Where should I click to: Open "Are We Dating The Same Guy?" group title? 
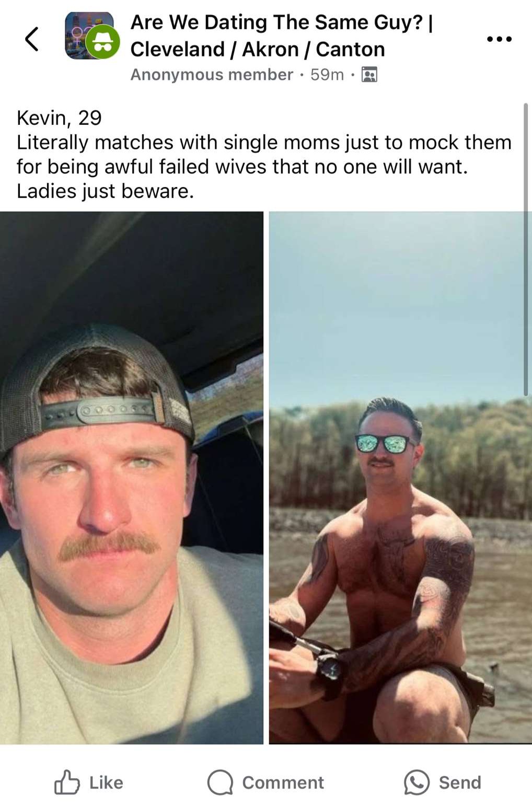[x=276, y=22]
